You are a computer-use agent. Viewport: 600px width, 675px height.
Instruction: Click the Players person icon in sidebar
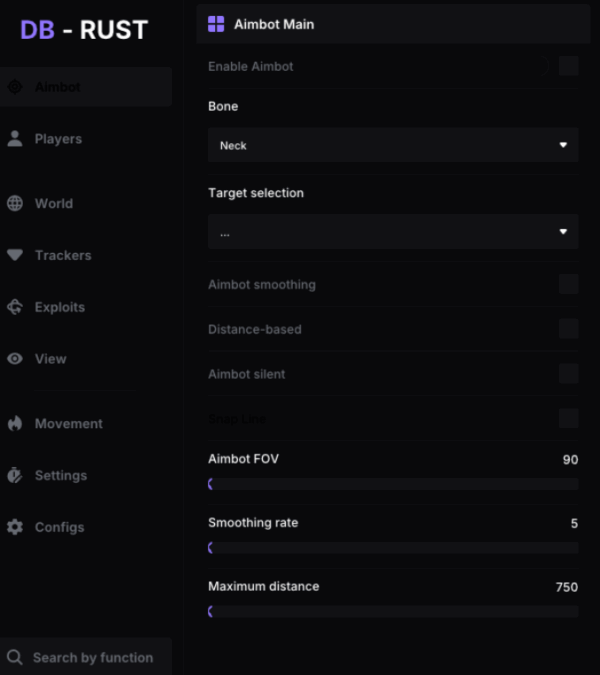(x=15, y=139)
